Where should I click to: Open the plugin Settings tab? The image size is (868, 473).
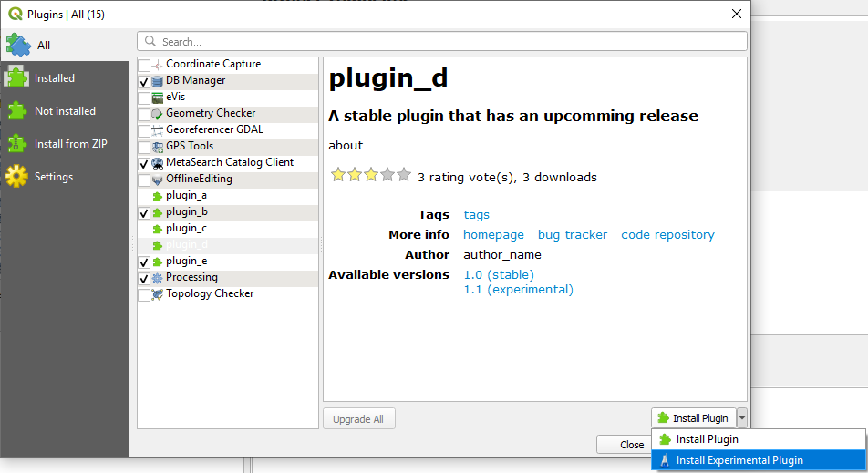pos(65,177)
